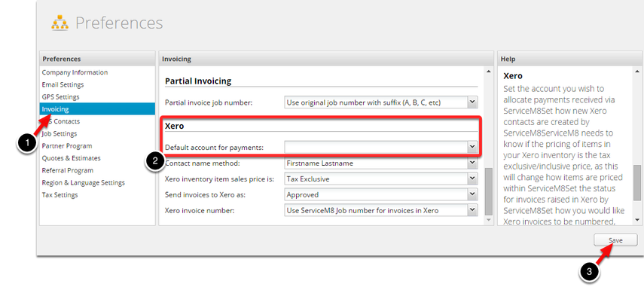Open Job Settings preferences

[60, 133]
